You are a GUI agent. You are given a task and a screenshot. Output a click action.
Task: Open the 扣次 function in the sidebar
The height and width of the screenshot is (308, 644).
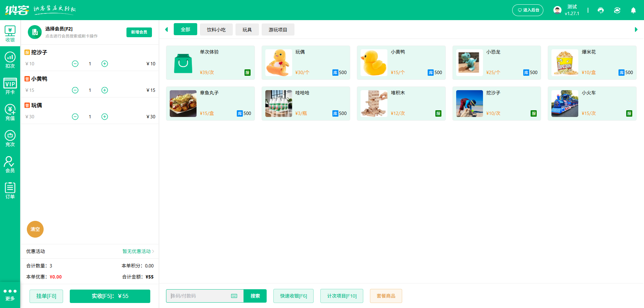pos(10,59)
